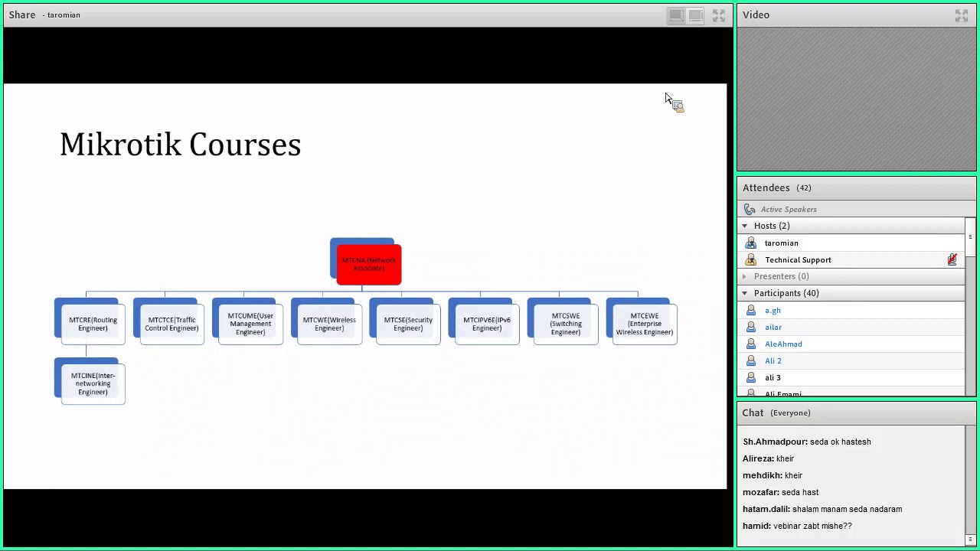Click the MTCIPV6E (IPv6 Engineer) box
980x551 pixels.
pyautogui.click(x=487, y=324)
